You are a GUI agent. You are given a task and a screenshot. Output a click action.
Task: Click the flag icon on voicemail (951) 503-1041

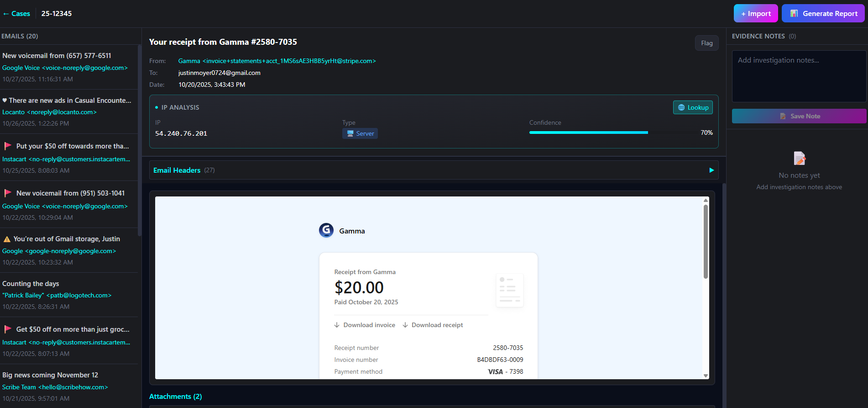coord(8,193)
